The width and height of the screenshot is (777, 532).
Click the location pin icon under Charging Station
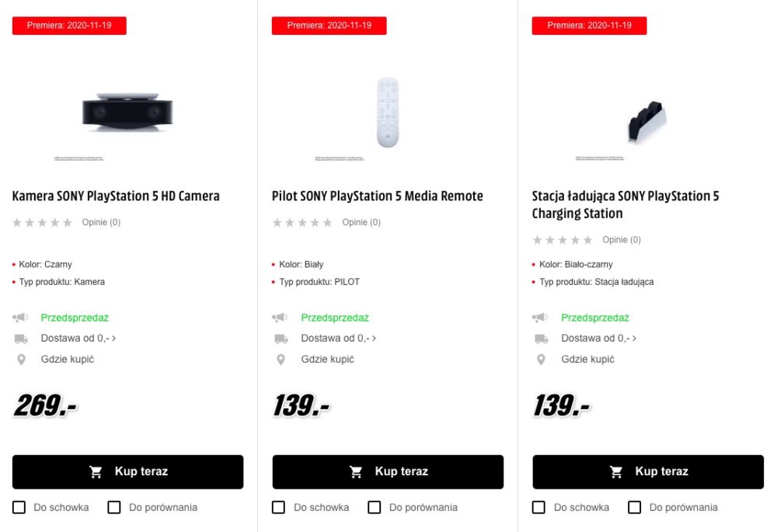click(541, 360)
